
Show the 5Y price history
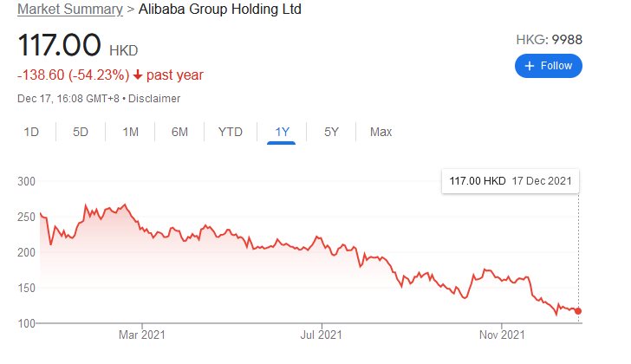click(x=331, y=132)
